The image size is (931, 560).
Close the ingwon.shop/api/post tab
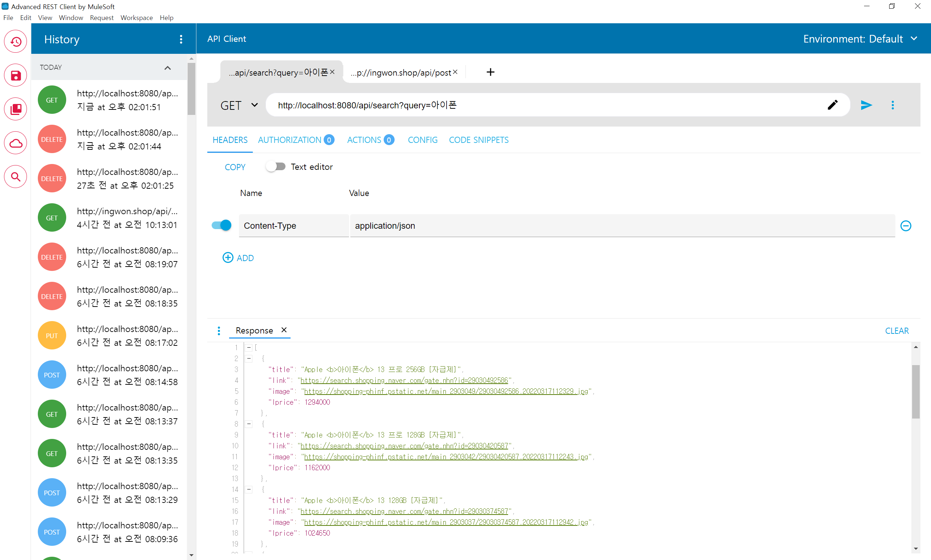[x=455, y=72]
